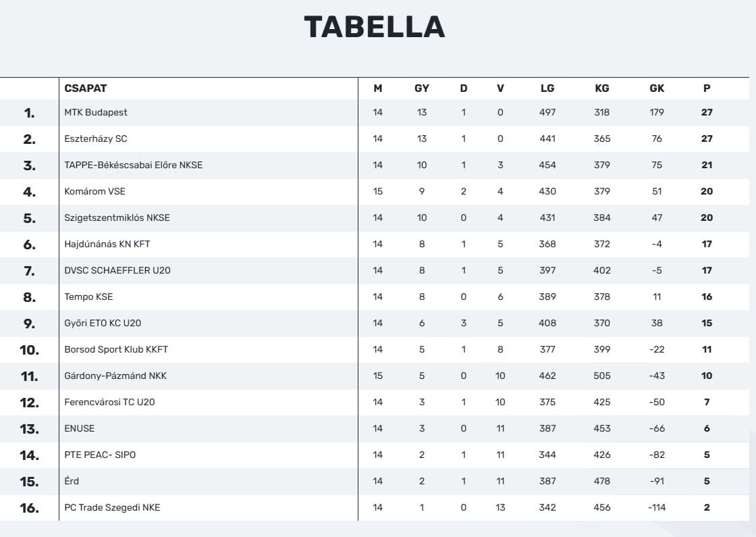Open the Eszterházy SC team row
The height and width of the screenshot is (537, 756).
pyautogui.click(x=96, y=138)
